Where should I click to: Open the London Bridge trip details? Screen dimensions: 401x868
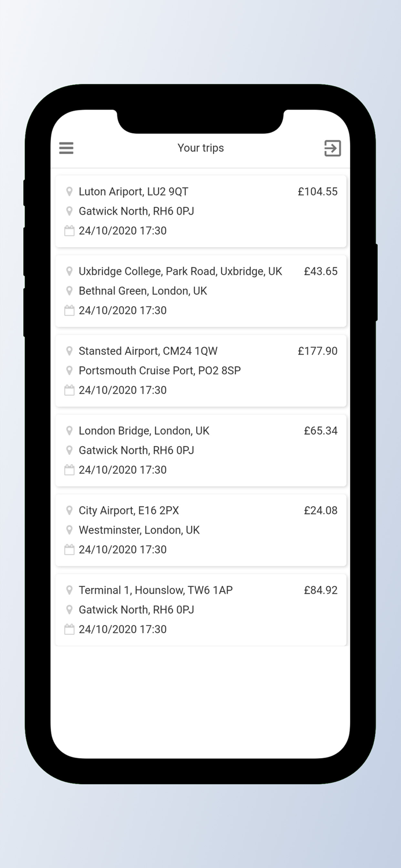point(201,450)
